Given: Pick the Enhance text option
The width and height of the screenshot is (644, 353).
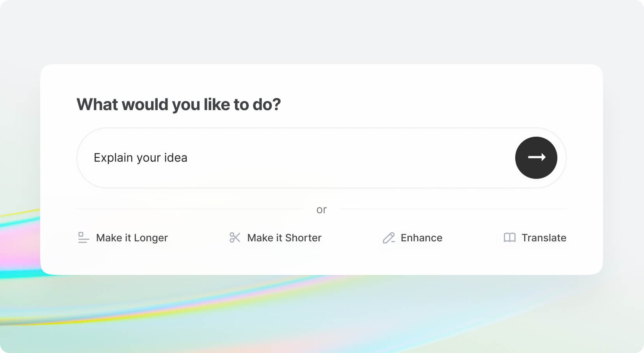Looking at the screenshot, I should 421,238.
